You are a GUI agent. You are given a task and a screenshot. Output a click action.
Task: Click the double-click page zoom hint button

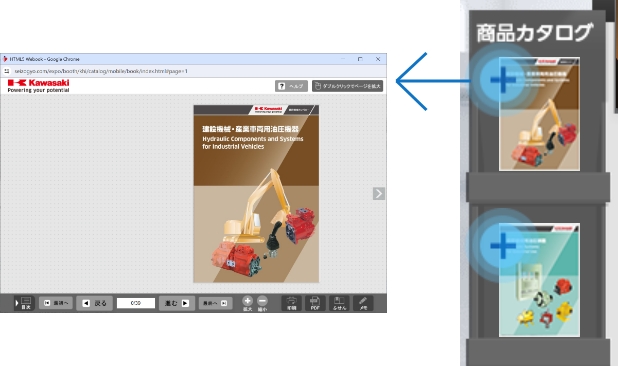[x=347, y=86]
